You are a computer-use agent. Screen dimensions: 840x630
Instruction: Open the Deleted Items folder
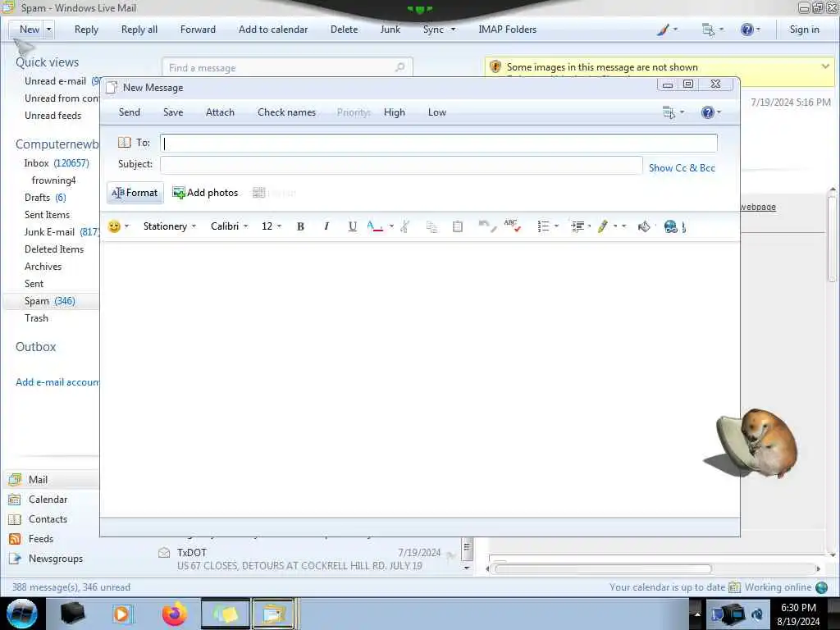[x=54, y=249]
